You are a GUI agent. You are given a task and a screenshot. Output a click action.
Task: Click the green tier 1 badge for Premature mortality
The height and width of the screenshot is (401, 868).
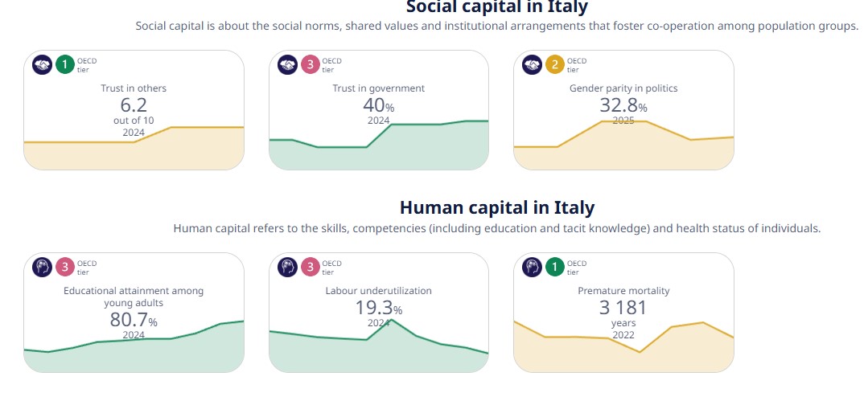(x=555, y=267)
